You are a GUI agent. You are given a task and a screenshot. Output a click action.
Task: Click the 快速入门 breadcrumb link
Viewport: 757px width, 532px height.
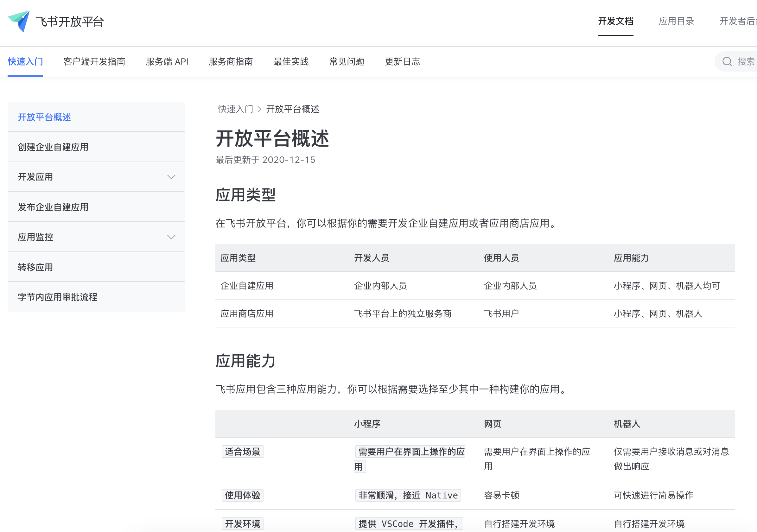click(235, 109)
